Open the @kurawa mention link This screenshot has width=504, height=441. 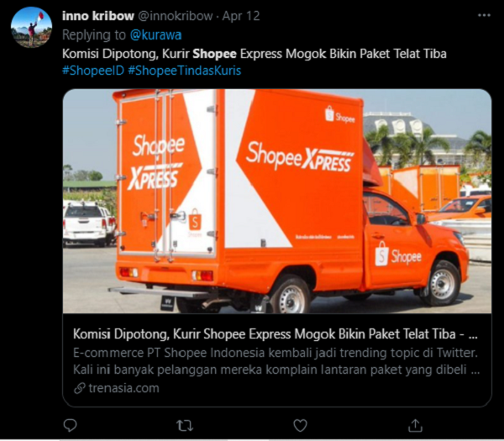(155, 34)
